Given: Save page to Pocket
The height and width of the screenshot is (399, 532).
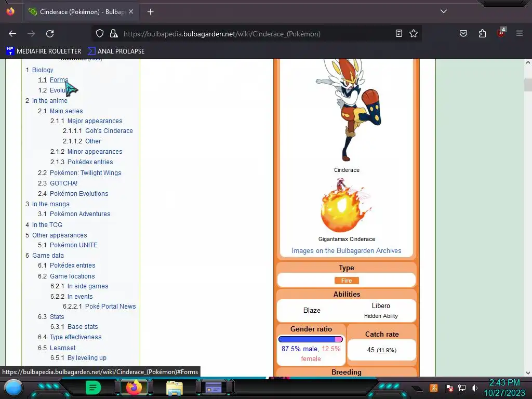Looking at the screenshot, I should (463, 33).
